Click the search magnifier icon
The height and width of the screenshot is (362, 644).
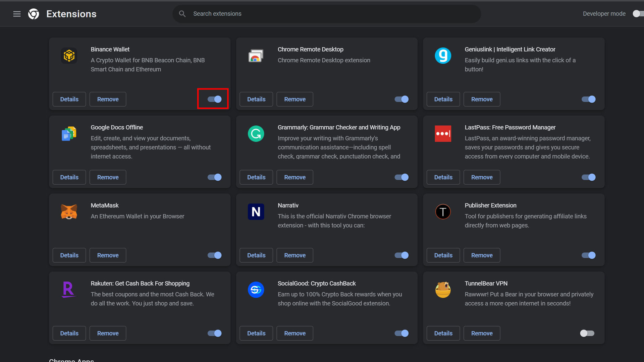point(182,14)
